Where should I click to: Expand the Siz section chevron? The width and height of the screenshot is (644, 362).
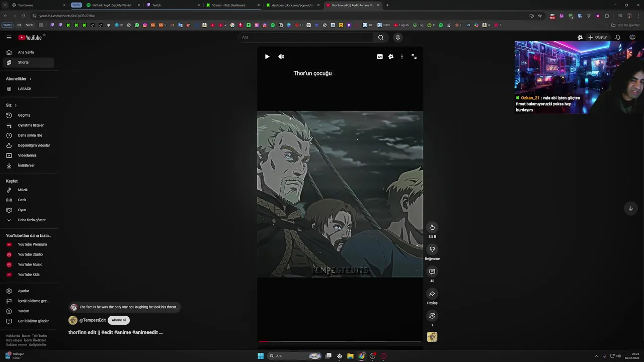[16, 105]
